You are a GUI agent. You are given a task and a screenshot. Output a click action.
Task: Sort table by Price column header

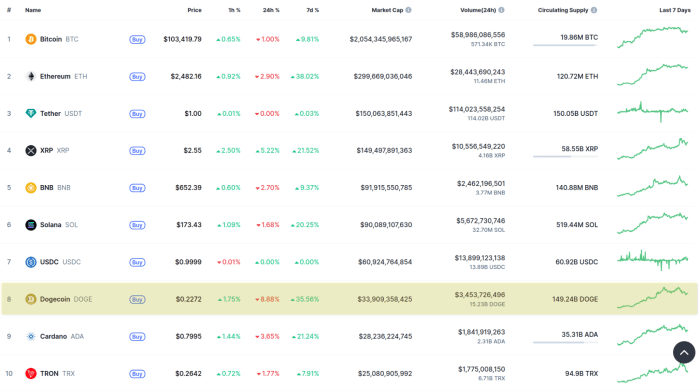coord(194,10)
